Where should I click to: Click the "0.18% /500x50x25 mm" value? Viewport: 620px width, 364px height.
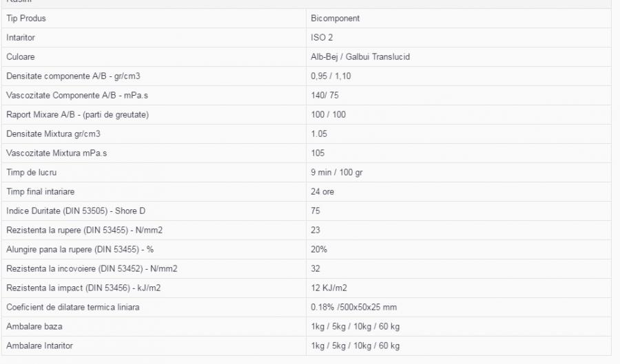353,308
